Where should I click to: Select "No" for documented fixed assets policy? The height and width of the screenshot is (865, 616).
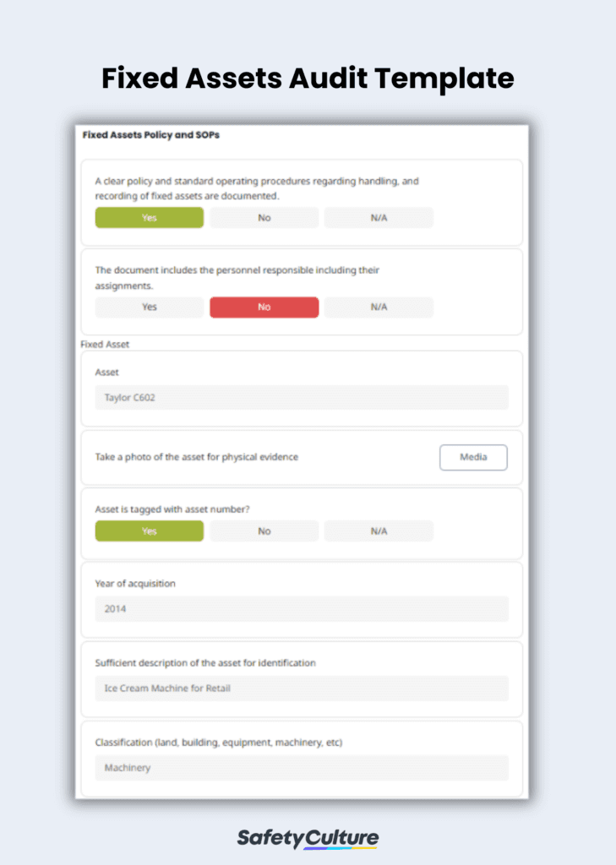click(264, 217)
